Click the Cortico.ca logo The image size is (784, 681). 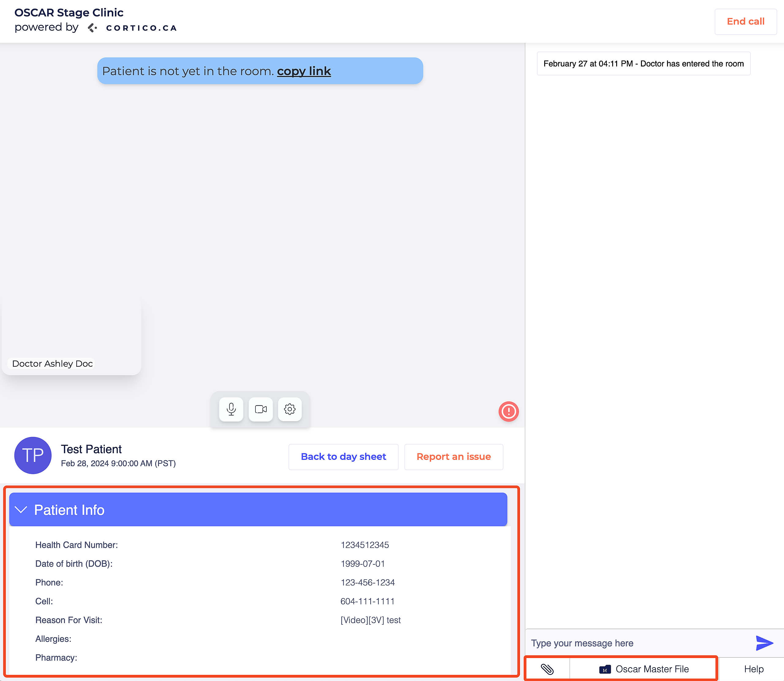(x=133, y=28)
